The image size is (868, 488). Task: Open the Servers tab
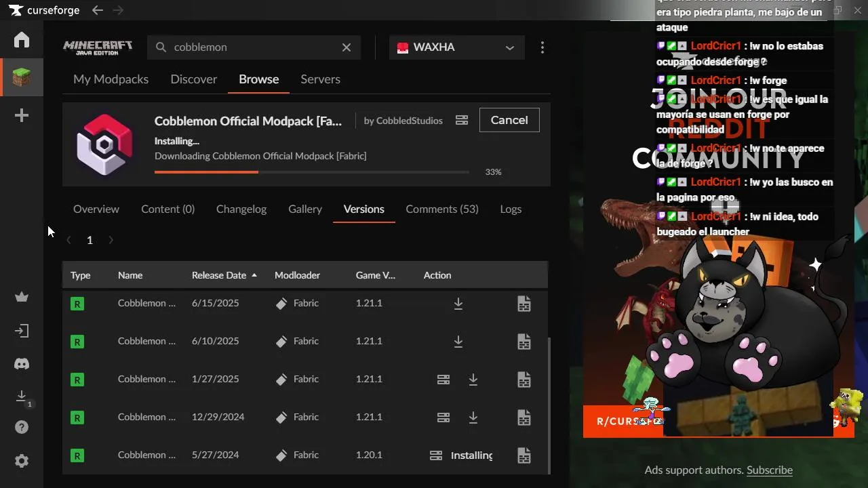click(x=320, y=79)
